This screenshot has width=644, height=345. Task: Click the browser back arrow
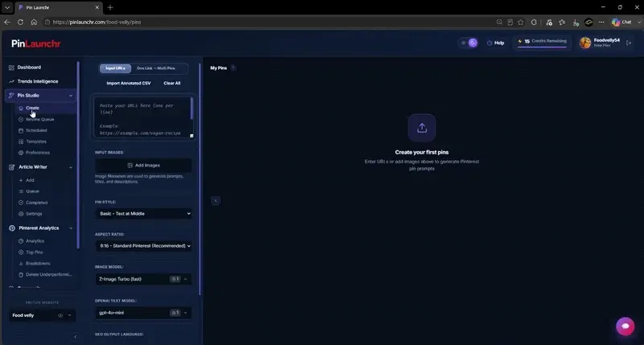coord(7,23)
